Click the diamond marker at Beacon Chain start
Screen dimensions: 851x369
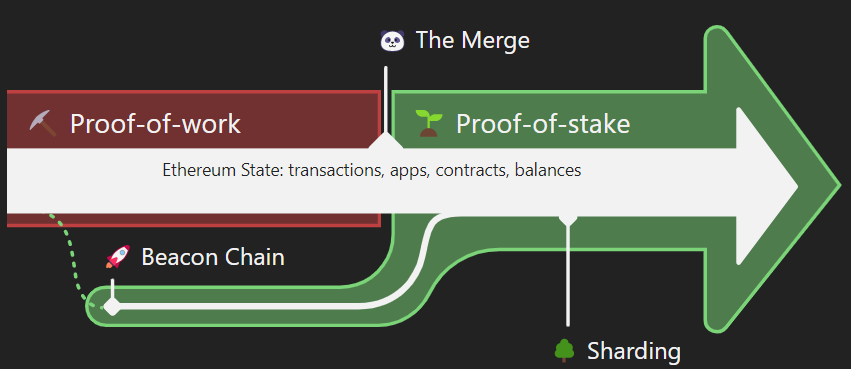[112, 306]
